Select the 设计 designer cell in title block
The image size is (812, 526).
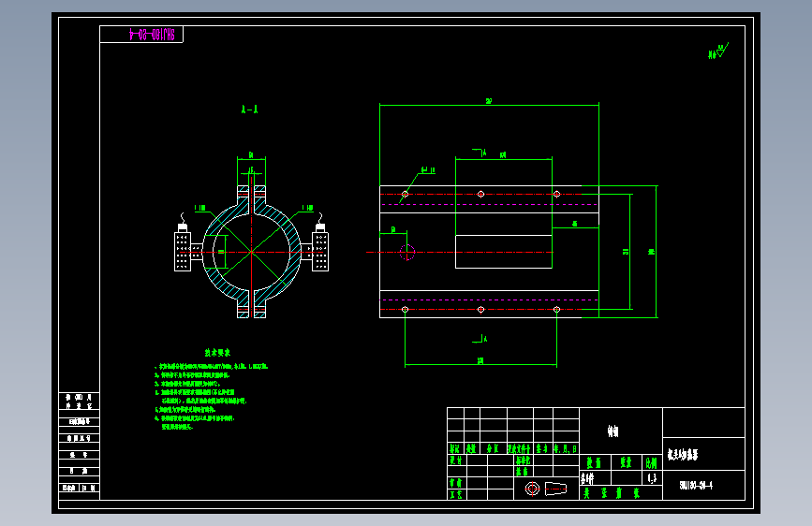pyautogui.click(x=456, y=460)
